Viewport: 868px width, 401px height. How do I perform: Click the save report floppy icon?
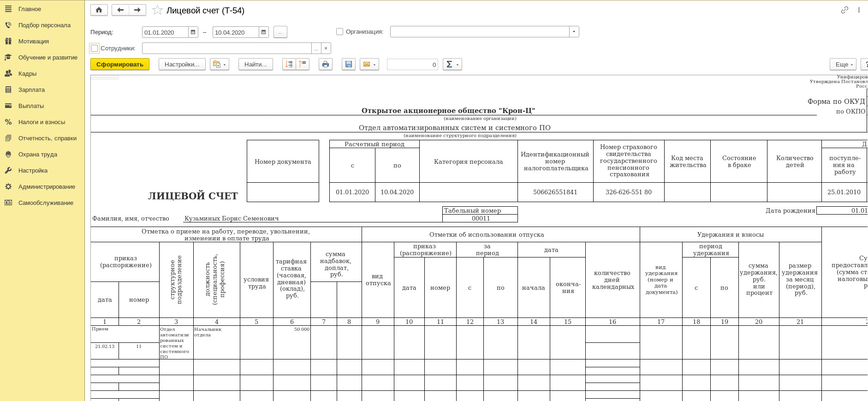coord(349,65)
